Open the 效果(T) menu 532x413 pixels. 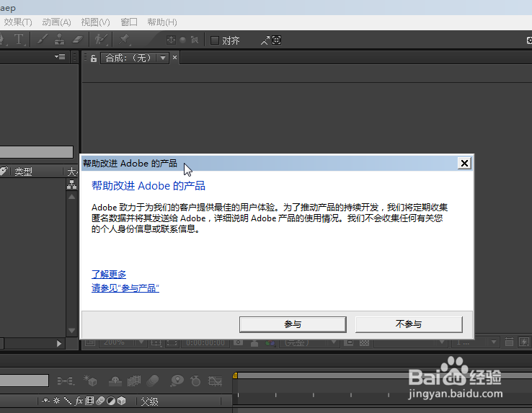18,22
